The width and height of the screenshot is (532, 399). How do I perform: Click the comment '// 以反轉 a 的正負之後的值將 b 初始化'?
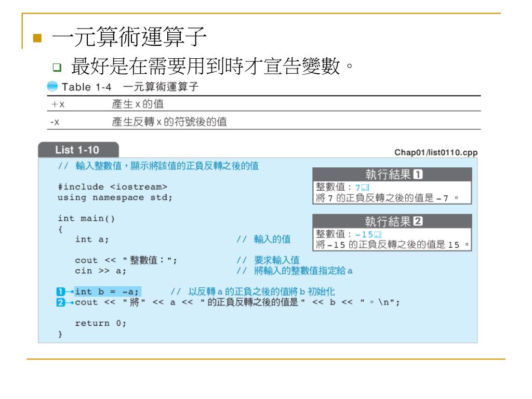[253, 291]
